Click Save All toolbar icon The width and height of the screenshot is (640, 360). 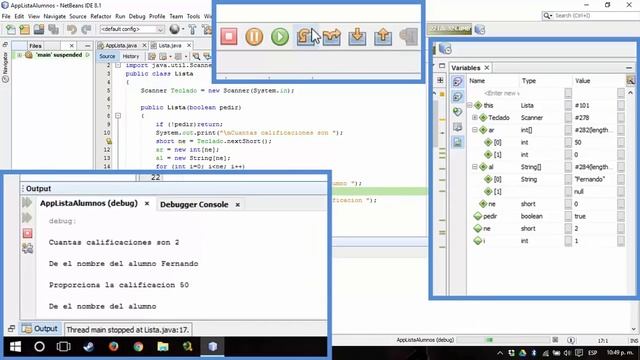click(x=53, y=29)
